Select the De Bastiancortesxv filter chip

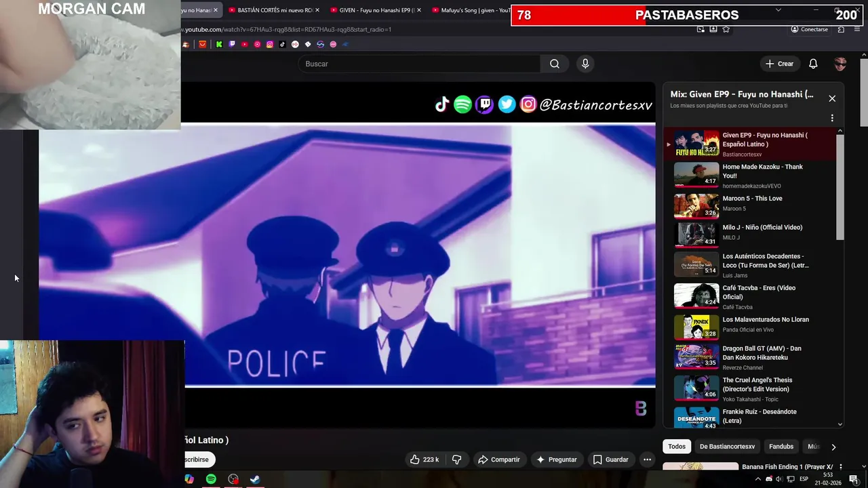[727, 447]
